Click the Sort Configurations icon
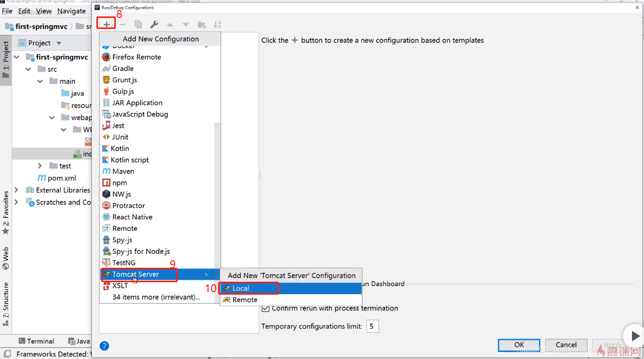 217,24
